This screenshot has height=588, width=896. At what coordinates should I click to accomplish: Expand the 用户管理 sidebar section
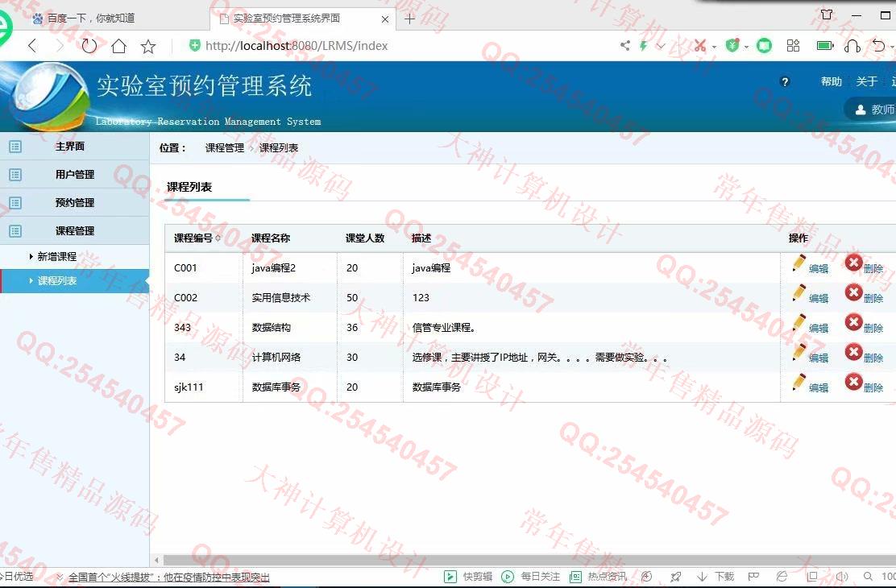pos(74,175)
